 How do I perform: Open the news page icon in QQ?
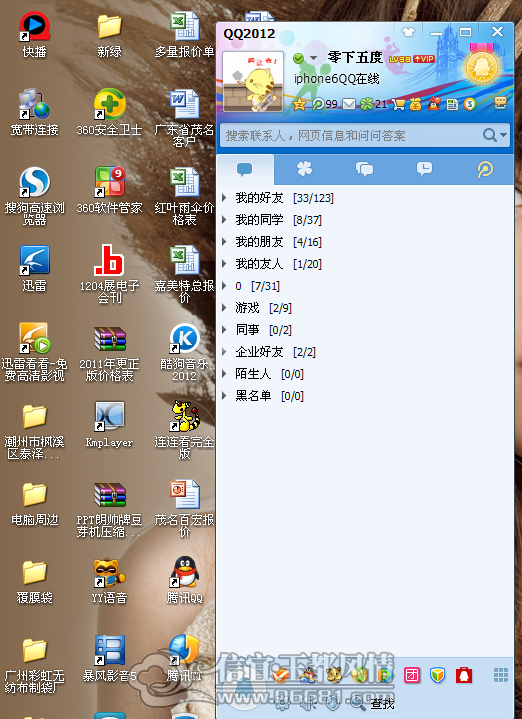point(452,105)
